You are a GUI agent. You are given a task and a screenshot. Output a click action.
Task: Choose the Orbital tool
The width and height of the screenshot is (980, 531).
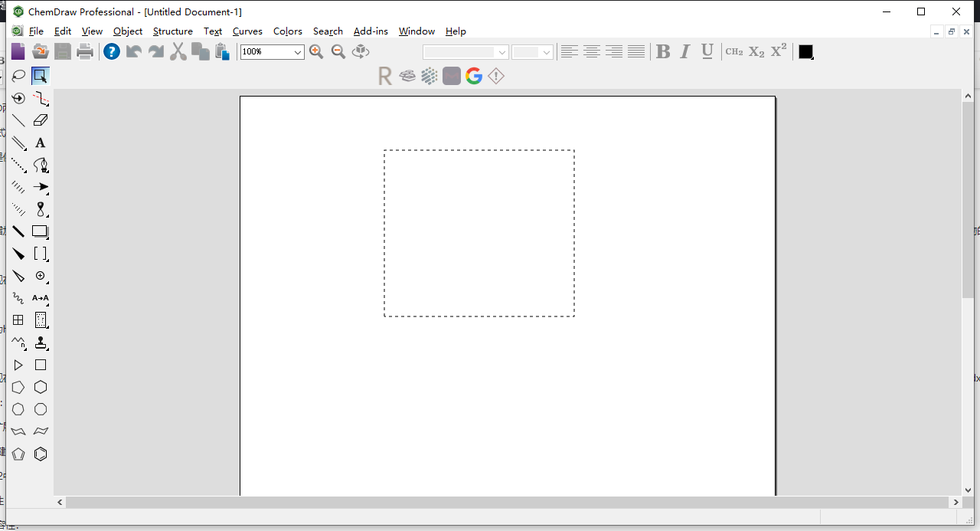[x=41, y=209]
